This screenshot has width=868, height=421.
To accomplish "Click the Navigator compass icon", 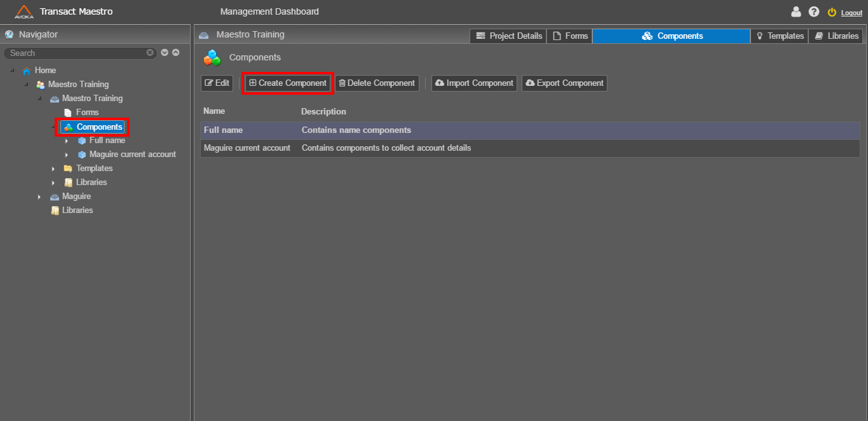I will (8, 34).
